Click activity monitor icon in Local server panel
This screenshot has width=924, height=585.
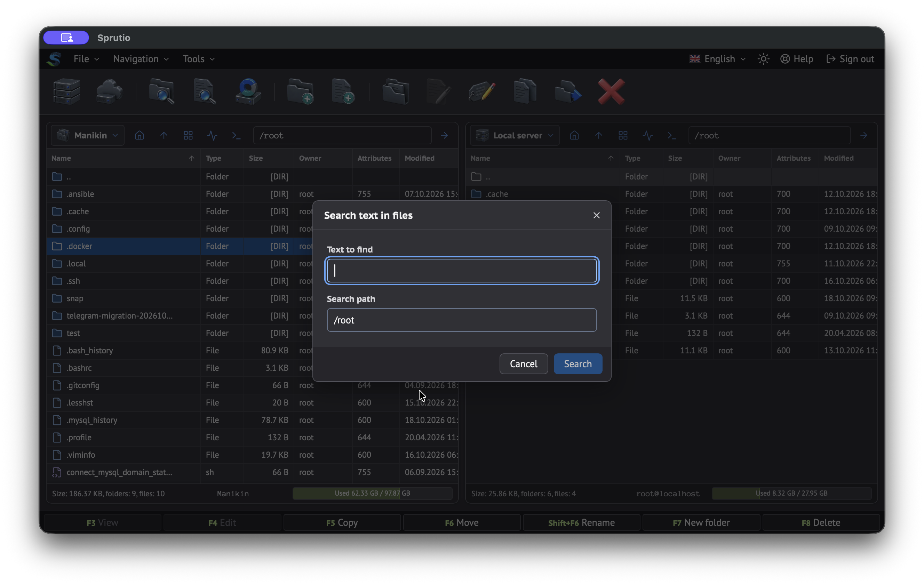pyautogui.click(x=648, y=135)
